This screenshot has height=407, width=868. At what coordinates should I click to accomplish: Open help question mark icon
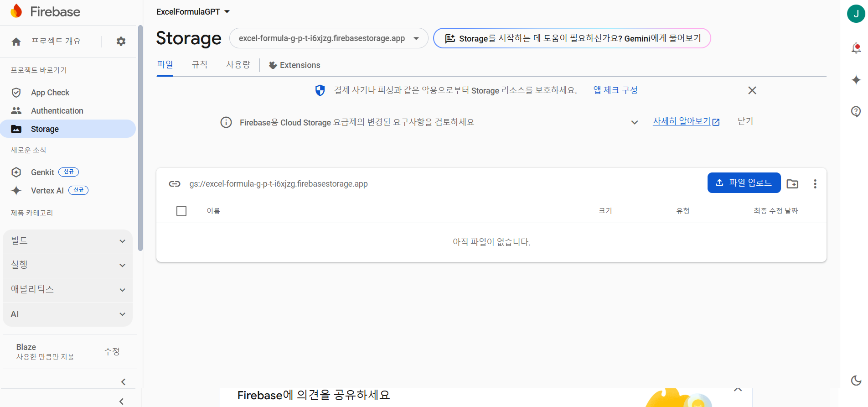tap(856, 111)
